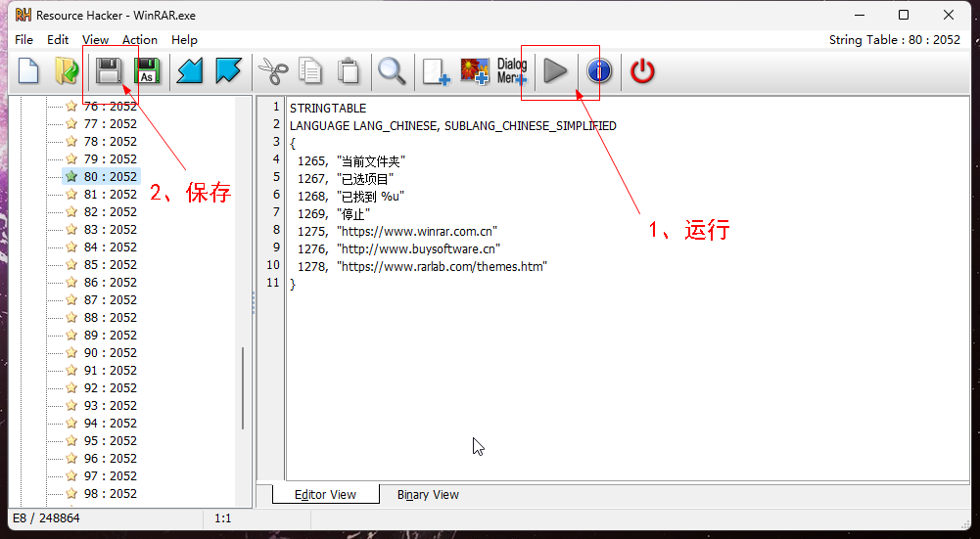The width and height of the screenshot is (980, 539).
Task: Show the blue info icon
Action: [599, 70]
